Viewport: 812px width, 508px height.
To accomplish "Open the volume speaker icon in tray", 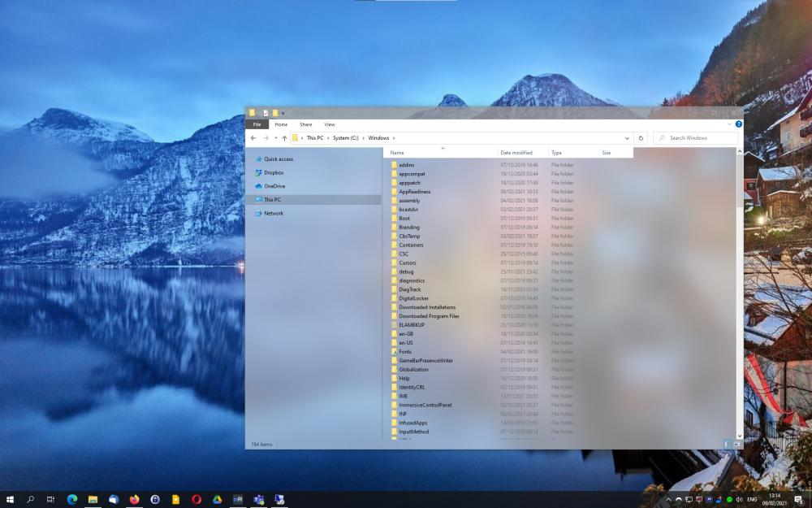I will [x=739, y=499].
